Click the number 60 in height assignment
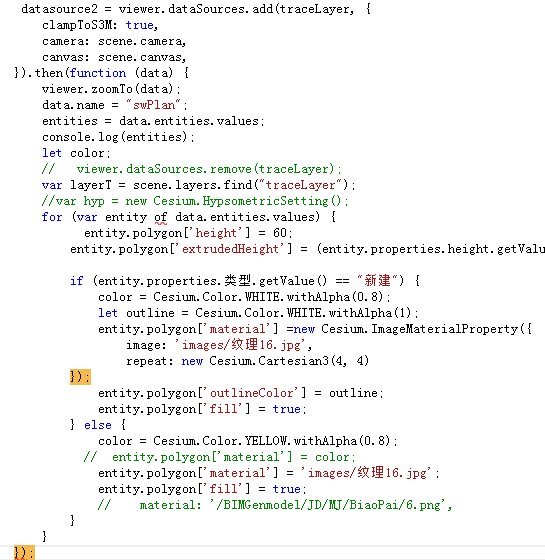 pos(280,233)
